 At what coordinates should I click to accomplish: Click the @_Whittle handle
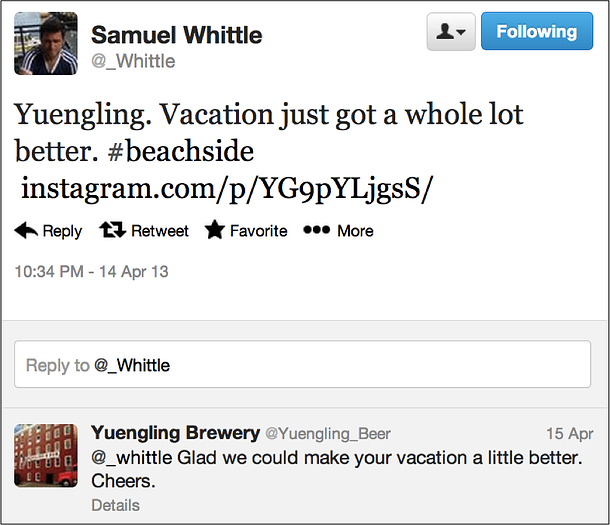(133, 61)
